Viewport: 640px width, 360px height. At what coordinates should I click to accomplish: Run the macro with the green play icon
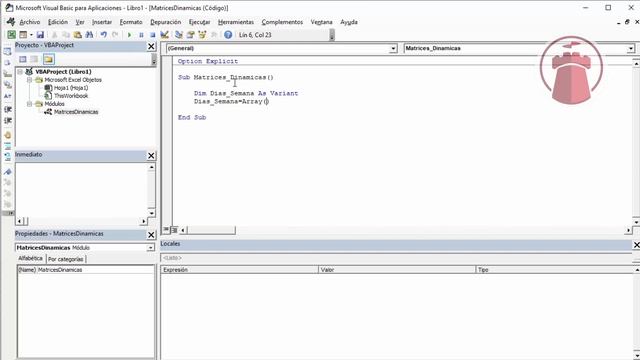(x=129, y=35)
